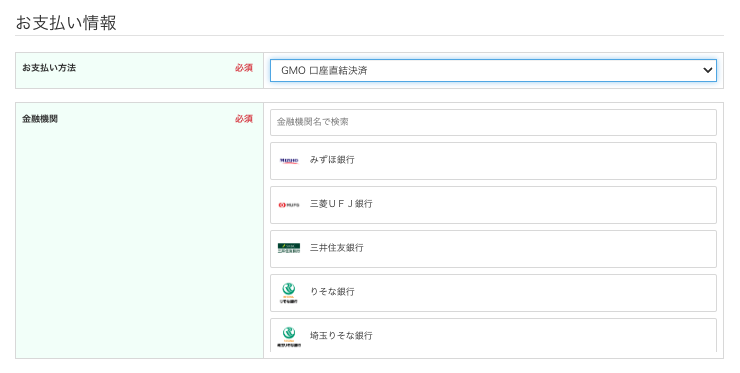740x373 pixels.
Task: Click the MUFG red logo icon
Action: (289, 205)
